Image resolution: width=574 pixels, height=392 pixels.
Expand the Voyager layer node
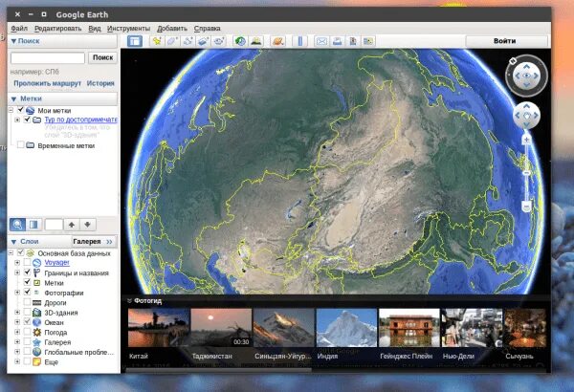17,263
